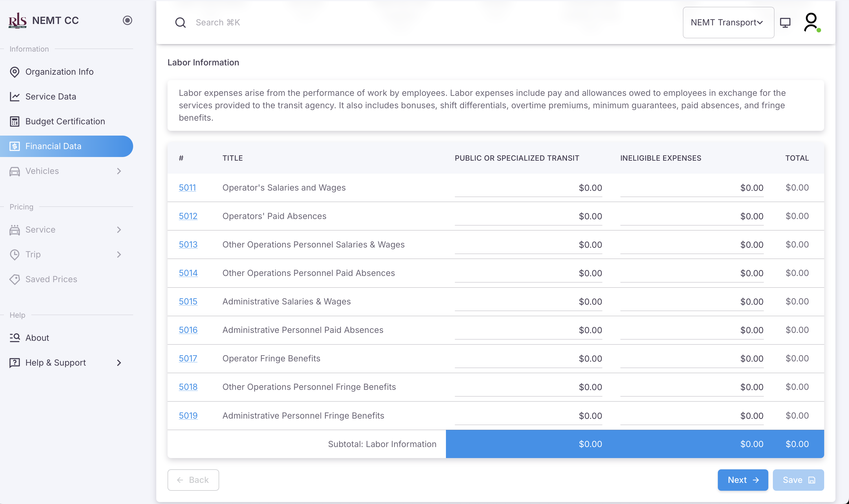Expand the Trip pricing section
This screenshot has height=504, width=849.
pos(119,254)
